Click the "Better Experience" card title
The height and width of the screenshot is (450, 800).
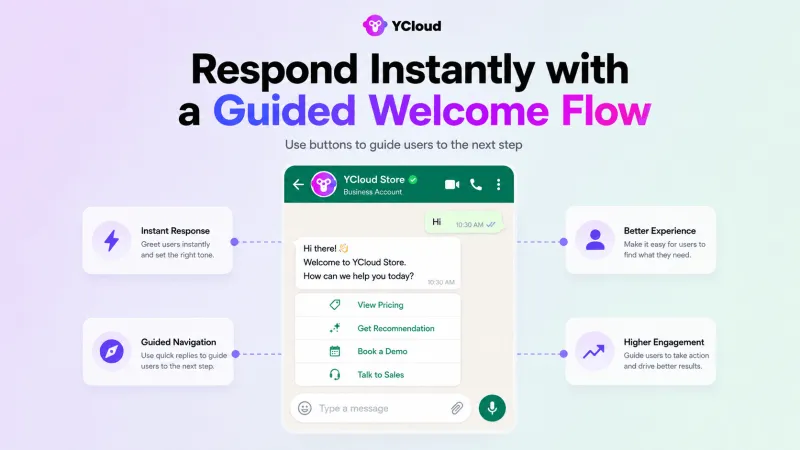pyautogui.click(x=659, y=231)
